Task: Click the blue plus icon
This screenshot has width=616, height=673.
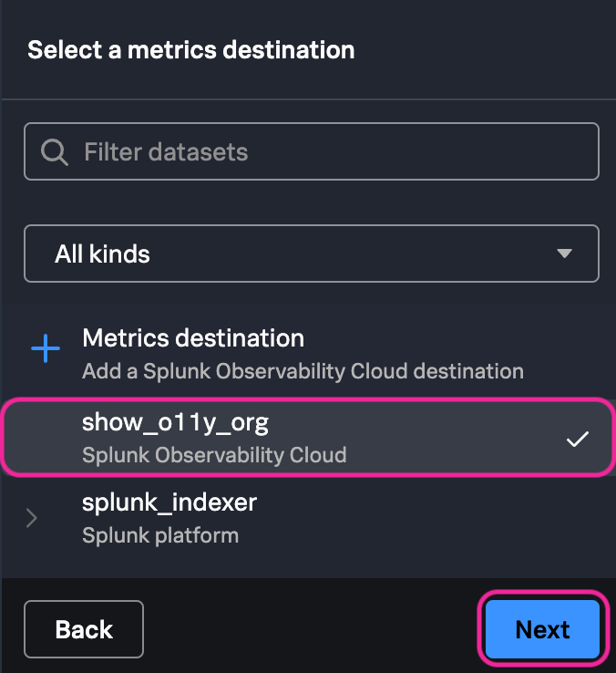Action: (x=46, y=351)
